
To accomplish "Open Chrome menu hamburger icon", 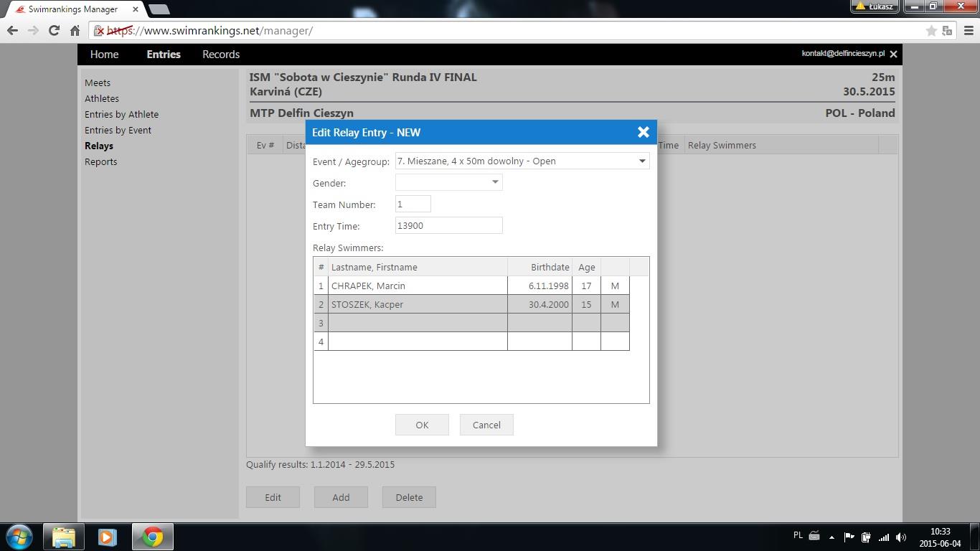I will coord(969,31).
